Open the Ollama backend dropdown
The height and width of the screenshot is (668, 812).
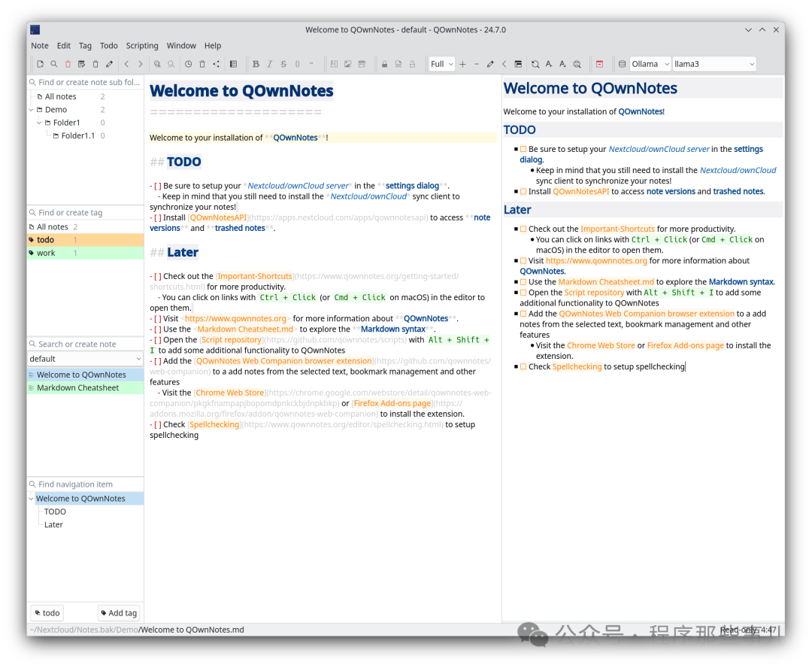(x=650, y=64)
